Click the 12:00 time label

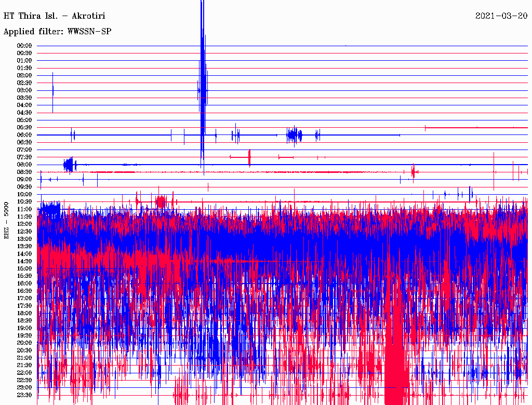coord(24,224)
